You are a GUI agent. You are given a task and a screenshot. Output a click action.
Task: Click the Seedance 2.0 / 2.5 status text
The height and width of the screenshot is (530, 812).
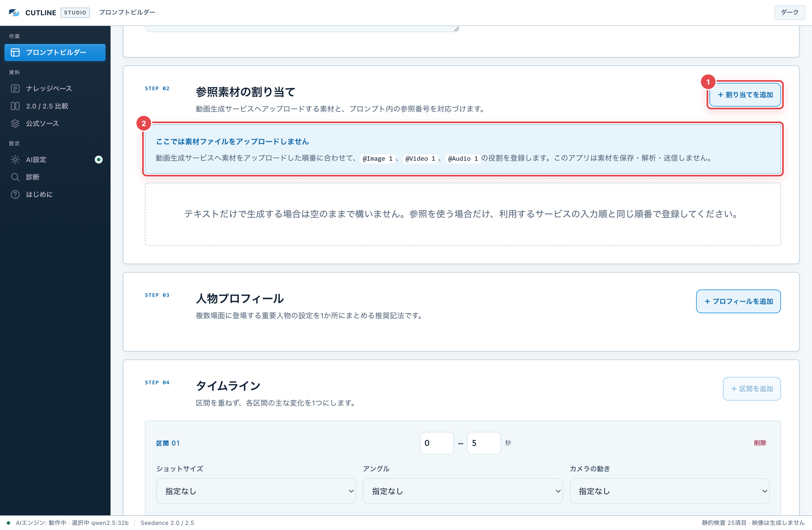(x=167, y=522)
